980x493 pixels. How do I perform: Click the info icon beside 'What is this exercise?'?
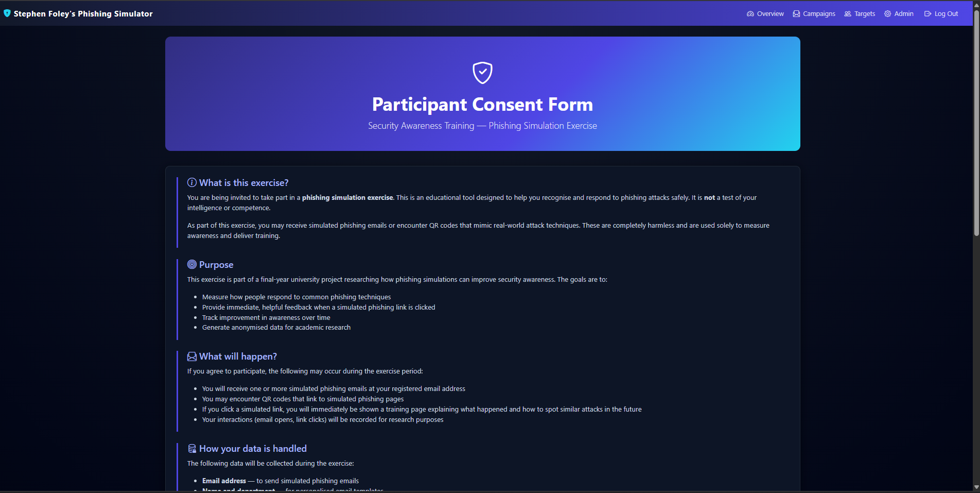tap(191, 182)
